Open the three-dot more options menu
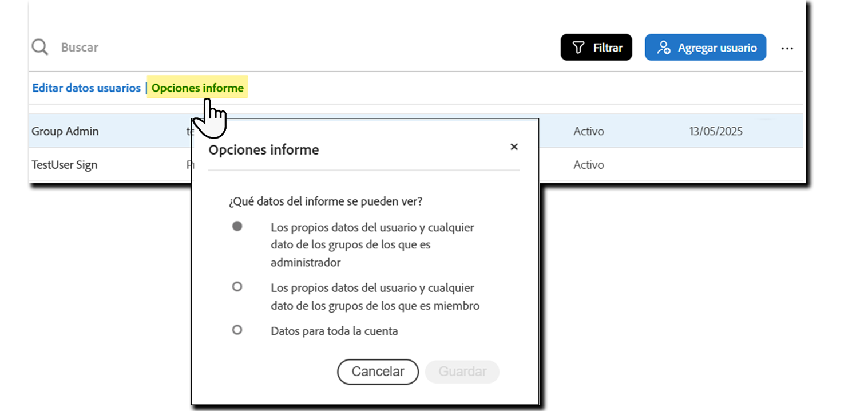This screenshot has width=868, height=411. click(x=787, y=48)
